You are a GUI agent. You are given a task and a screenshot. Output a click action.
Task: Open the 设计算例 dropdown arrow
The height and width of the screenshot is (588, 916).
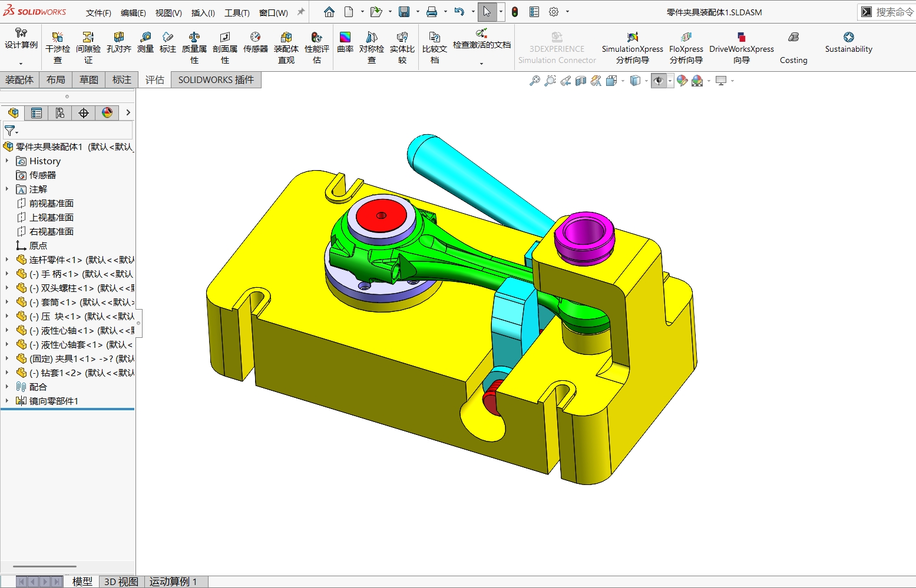click(21, 64)
